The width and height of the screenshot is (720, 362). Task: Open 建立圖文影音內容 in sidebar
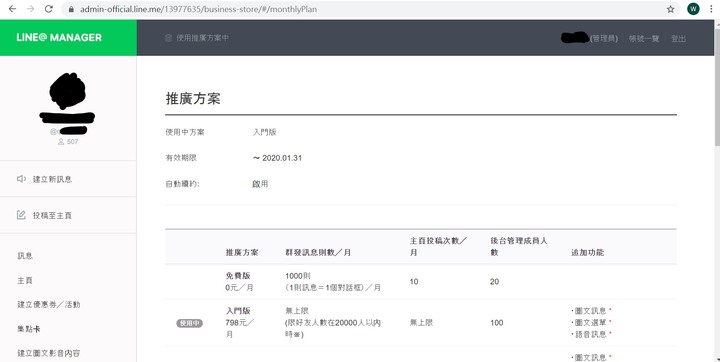[49, 353]
